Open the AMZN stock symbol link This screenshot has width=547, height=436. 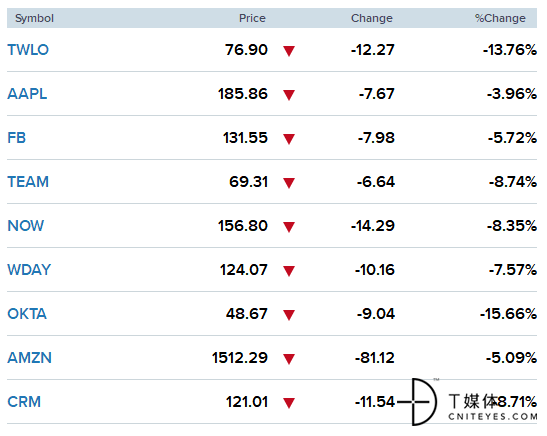[30, 358]
